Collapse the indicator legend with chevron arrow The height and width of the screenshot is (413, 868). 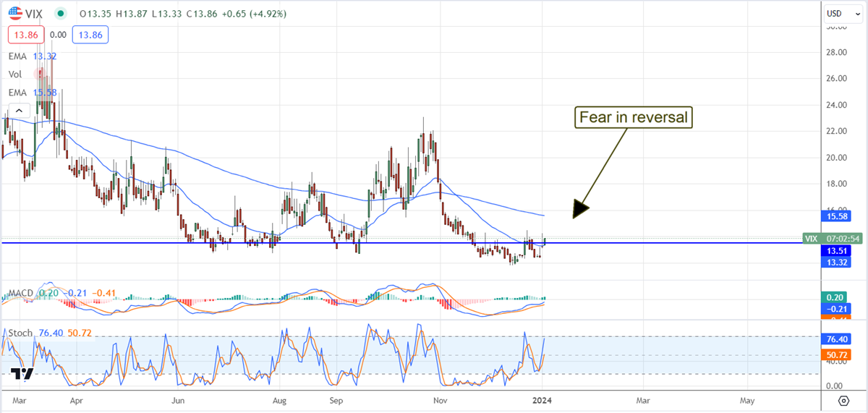19,110
